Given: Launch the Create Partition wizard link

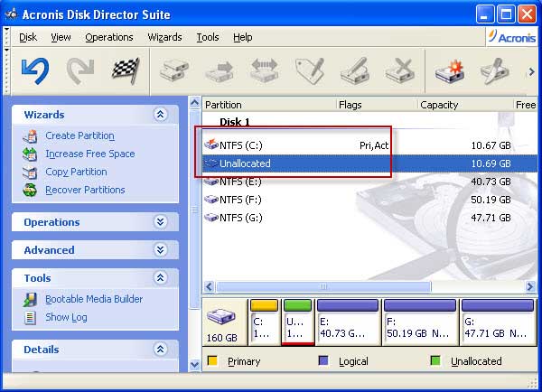Looking at the screenshot, I should click(79, 135).
